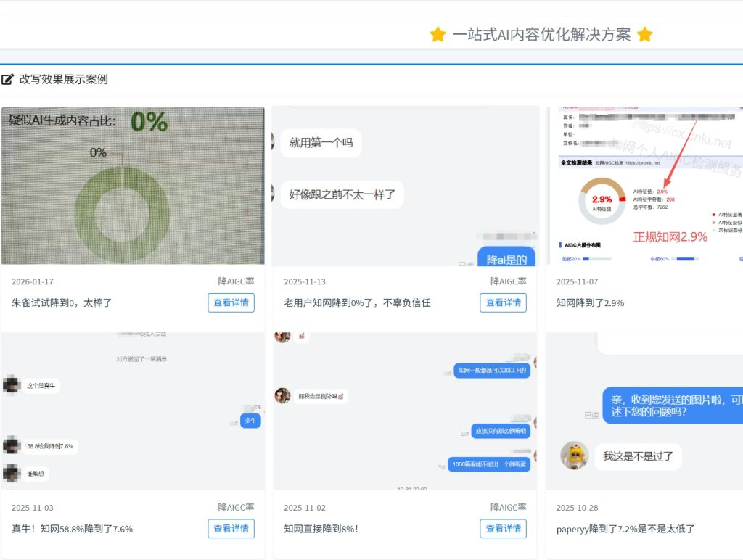This screenshot has width=743, height=560.
Task: Click the 知网降到了2.9% case title
Action: coord(590,302)
